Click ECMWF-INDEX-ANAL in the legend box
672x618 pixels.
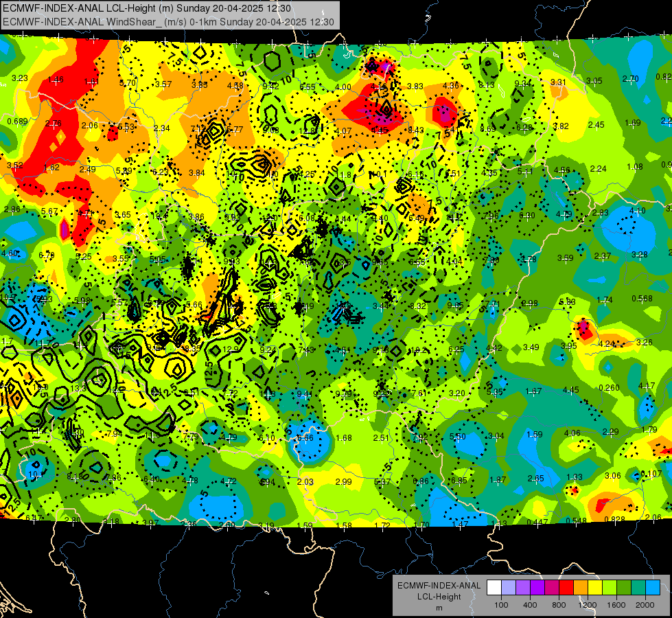click(x=439, y=586)
